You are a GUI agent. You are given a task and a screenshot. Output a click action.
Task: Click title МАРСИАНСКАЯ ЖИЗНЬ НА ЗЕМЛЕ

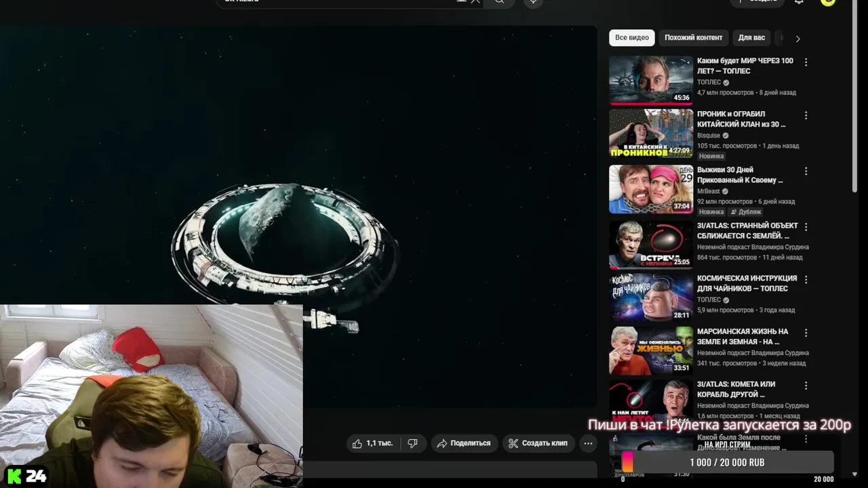tap(743, 336)
